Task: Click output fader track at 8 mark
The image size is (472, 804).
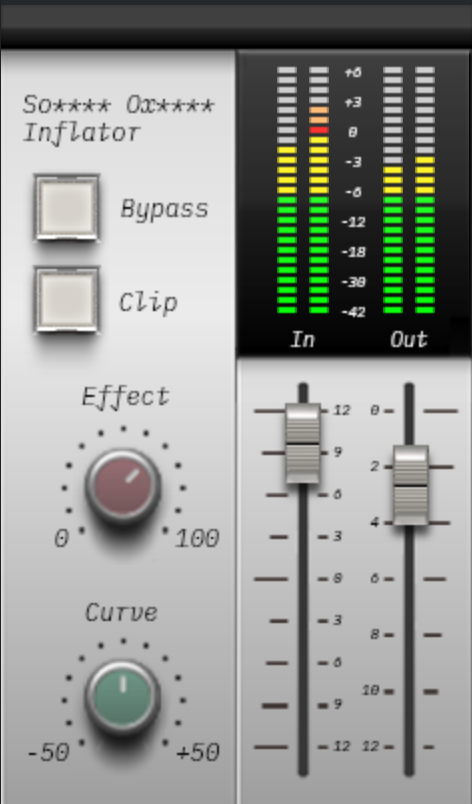Action: tap(409, 635)
